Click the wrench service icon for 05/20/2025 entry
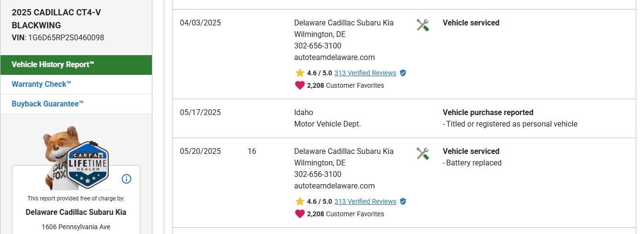644x234 pixels. (x=422, y=153)
